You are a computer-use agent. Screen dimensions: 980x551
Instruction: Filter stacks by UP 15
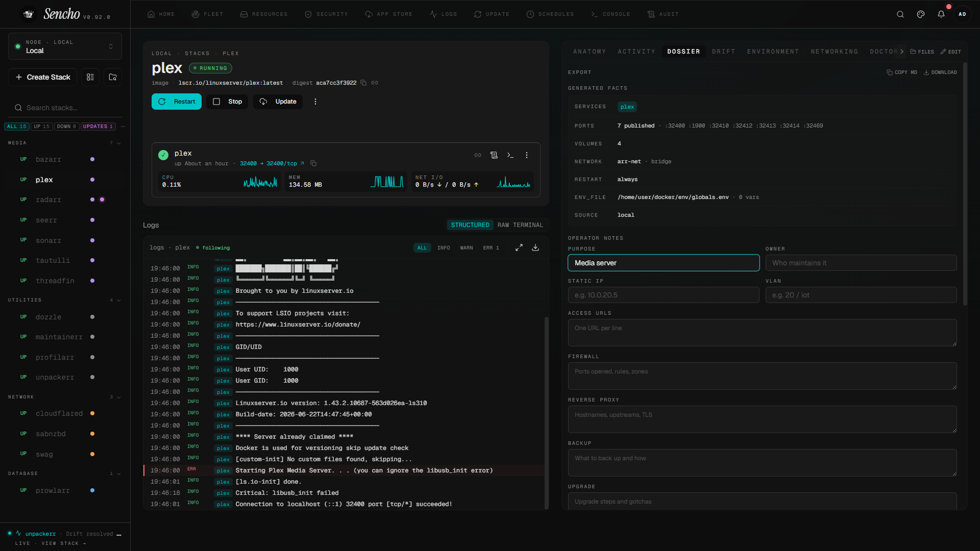point(42,127)
